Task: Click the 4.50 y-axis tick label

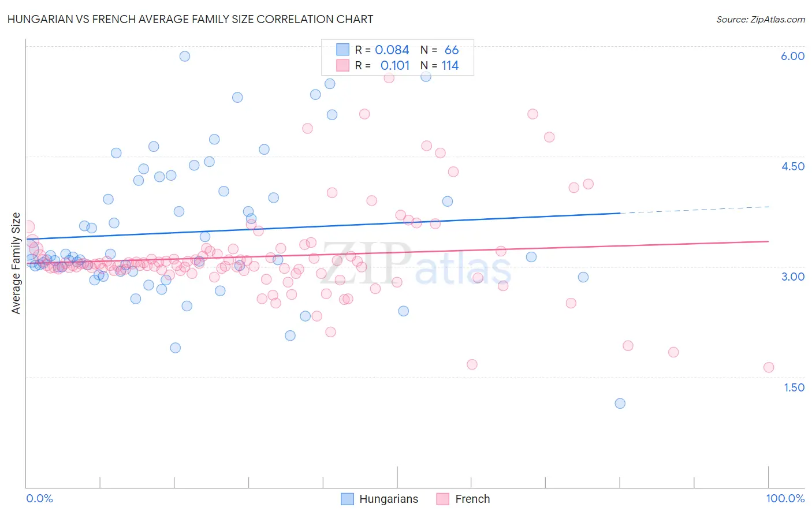Action: 793,166
